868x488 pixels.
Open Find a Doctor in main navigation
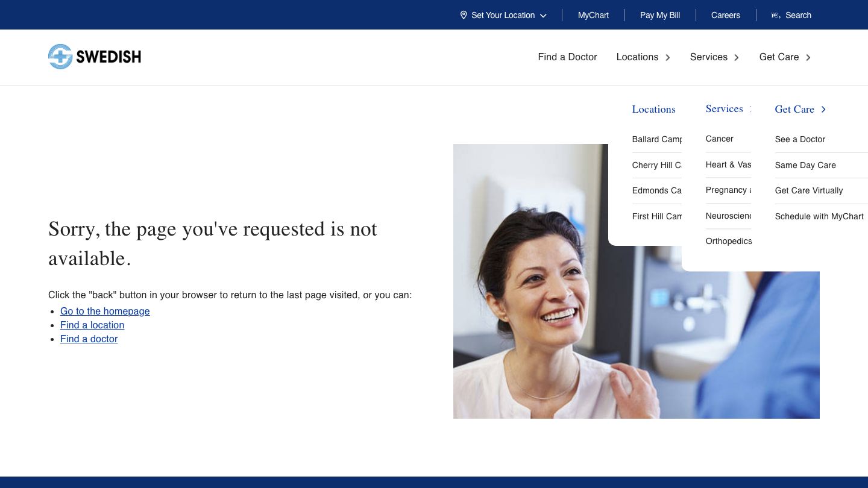[567, 57]
